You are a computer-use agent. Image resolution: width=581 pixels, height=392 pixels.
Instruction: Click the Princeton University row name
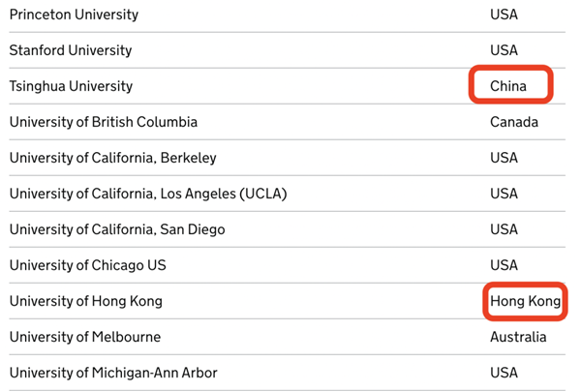(74, 15)
